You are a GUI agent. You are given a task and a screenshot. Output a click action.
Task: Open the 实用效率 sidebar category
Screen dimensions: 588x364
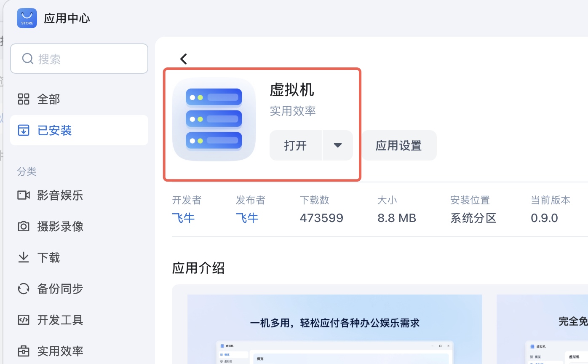pos(79,351)
